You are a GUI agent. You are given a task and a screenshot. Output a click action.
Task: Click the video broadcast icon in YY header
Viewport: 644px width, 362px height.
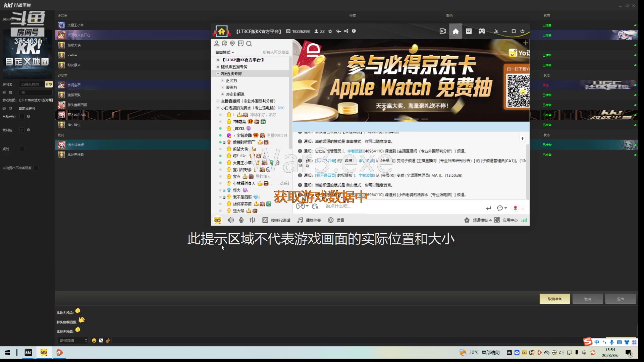point(443,31)
